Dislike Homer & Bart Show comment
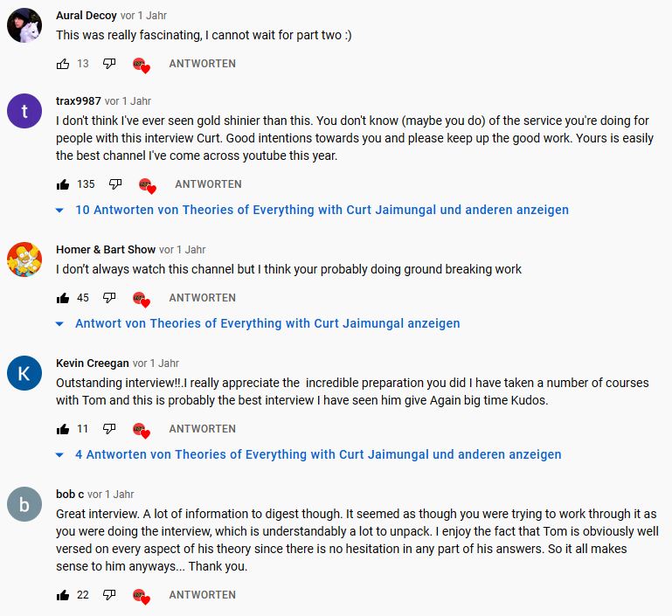 coord(109,298)
